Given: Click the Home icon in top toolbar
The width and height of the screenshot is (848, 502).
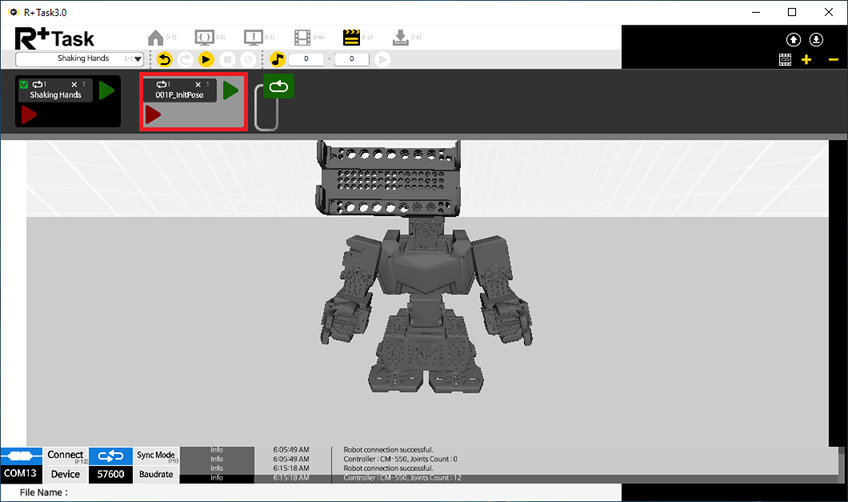Looking at the screenshot, I should (156, 38).
